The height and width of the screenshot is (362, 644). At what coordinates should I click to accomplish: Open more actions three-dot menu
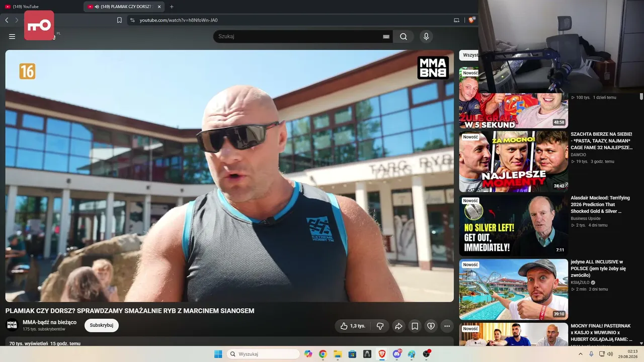(x=447, y=326)
